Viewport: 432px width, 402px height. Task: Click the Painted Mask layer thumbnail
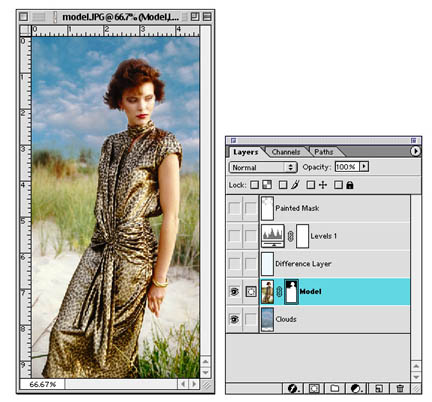[267, 208]
